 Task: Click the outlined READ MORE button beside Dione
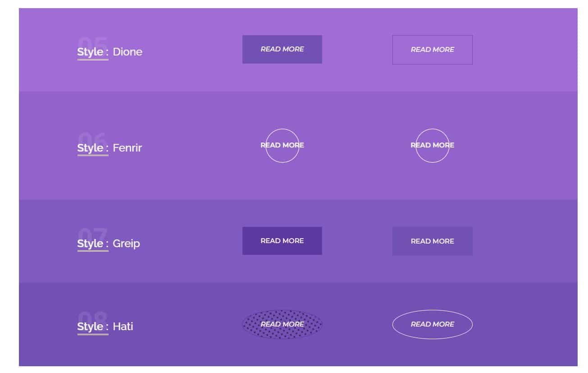tap(432, 50)
